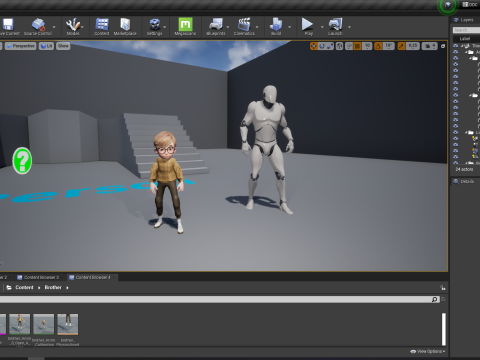Click the Label column header in outliner
Screen dimensions: 480x360
466,39
